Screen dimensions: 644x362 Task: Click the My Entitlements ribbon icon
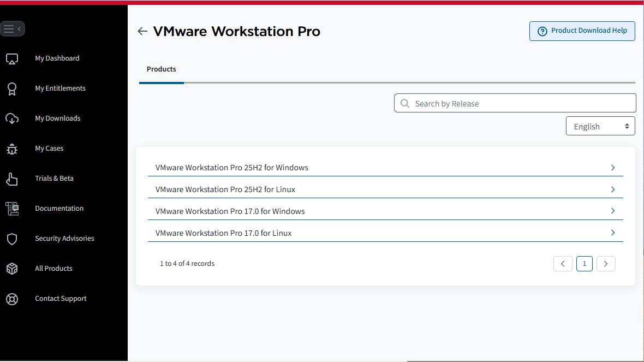tap(12, 88)
